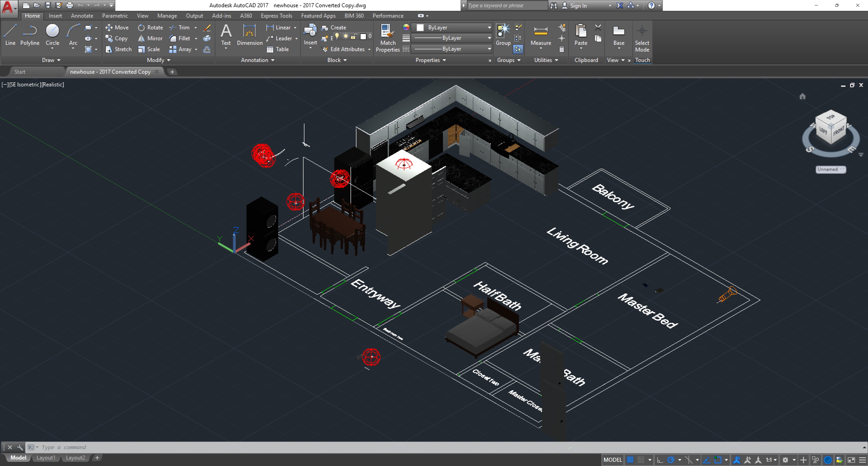Viewport: 868px width, 466px height.
Task: Select the Rotate tool
Action: pyautogui.click(x=150, y=27)
